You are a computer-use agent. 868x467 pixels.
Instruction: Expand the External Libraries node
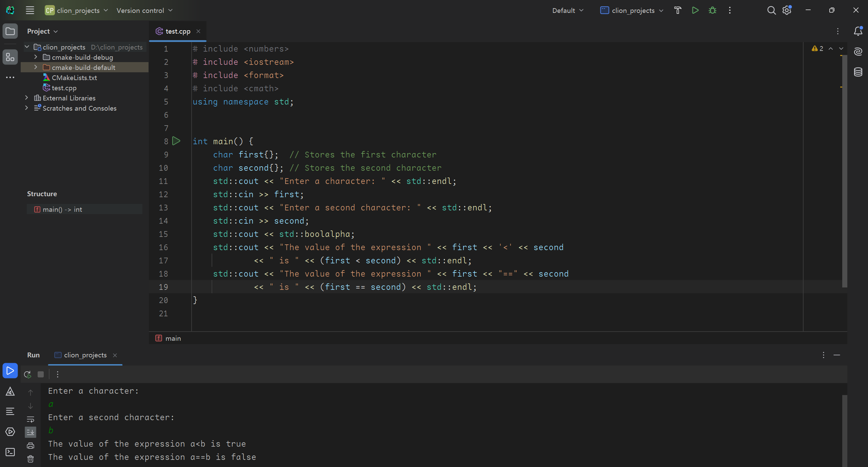26,98
